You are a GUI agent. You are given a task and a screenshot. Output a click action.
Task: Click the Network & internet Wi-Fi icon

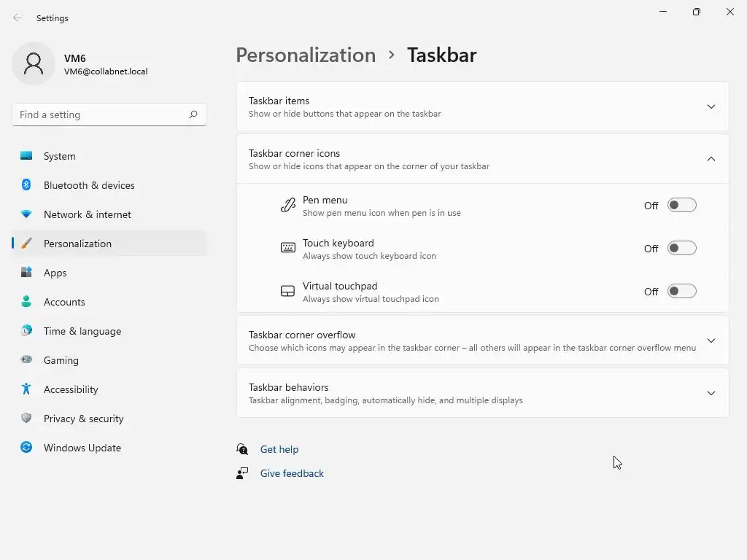26,214
